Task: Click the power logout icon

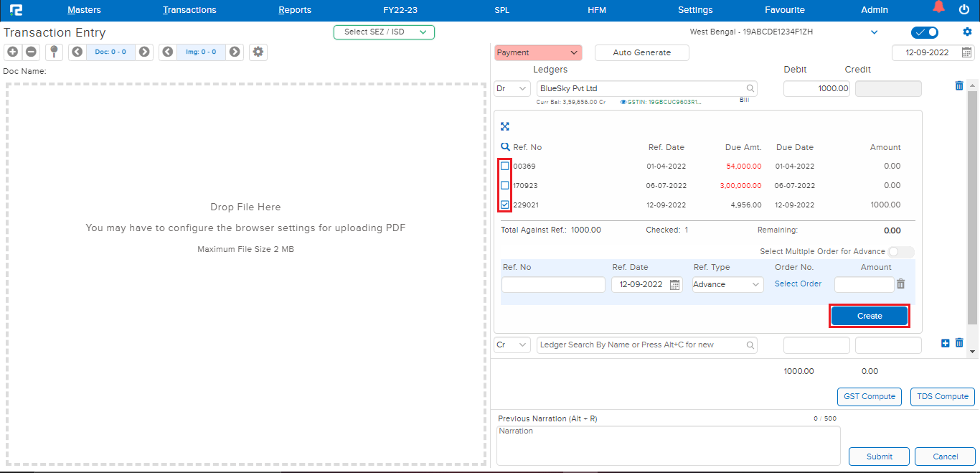Action: tap(963, 9)
